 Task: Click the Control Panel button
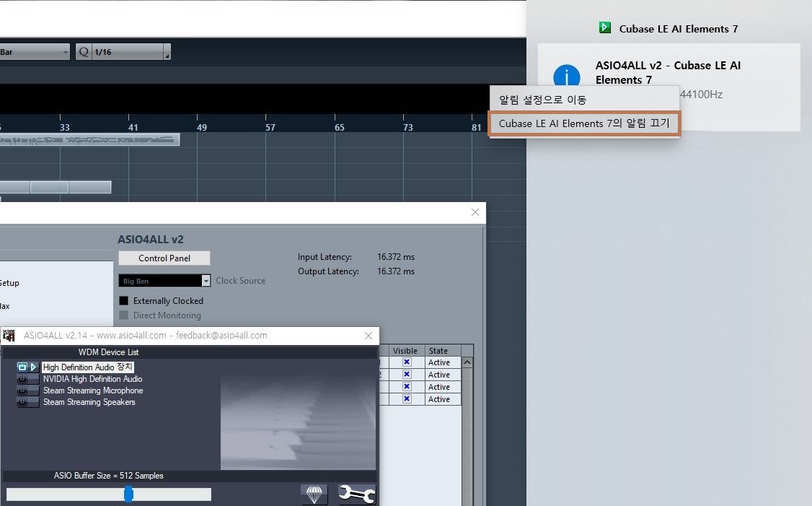(x=164, y=258)
